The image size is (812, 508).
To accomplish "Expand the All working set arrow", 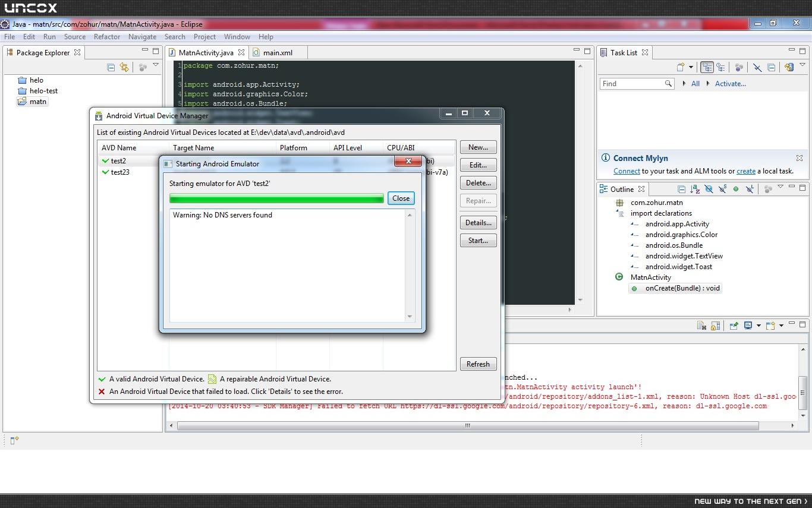I will point(684,84).
